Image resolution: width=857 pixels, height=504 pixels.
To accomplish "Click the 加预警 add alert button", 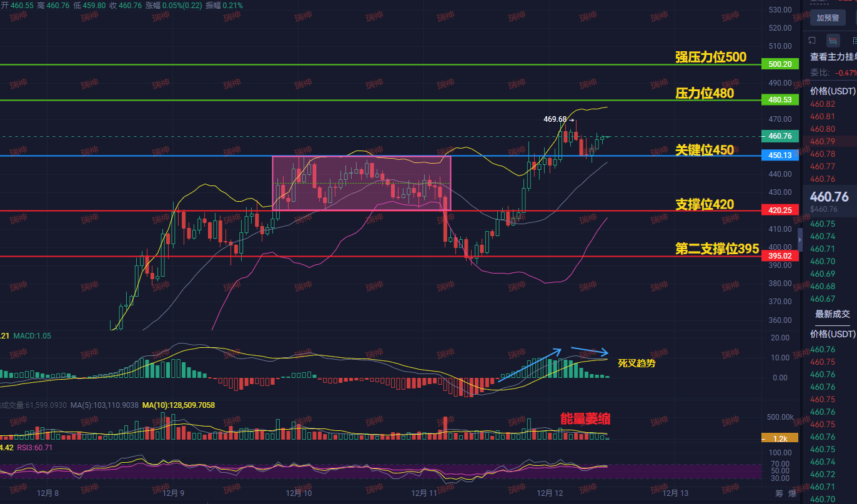I will [827, 18].
